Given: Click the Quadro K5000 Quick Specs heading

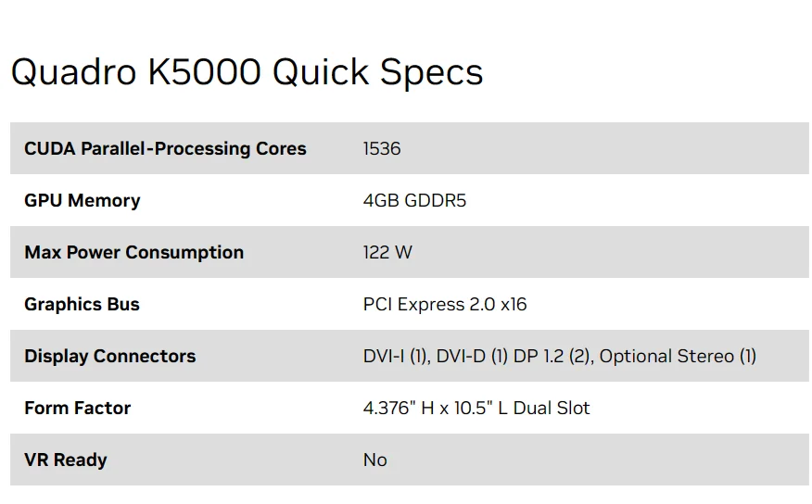Looking at the screenshot, I should coord(247,72).
